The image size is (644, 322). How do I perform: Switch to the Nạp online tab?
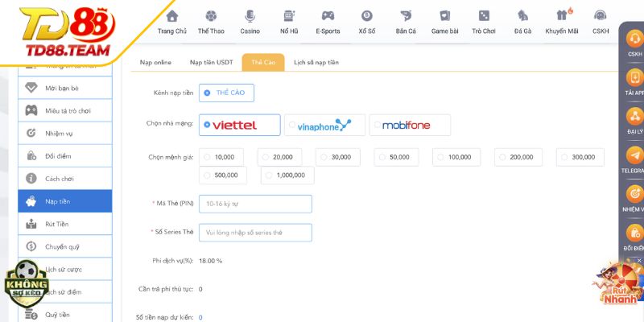155,62
